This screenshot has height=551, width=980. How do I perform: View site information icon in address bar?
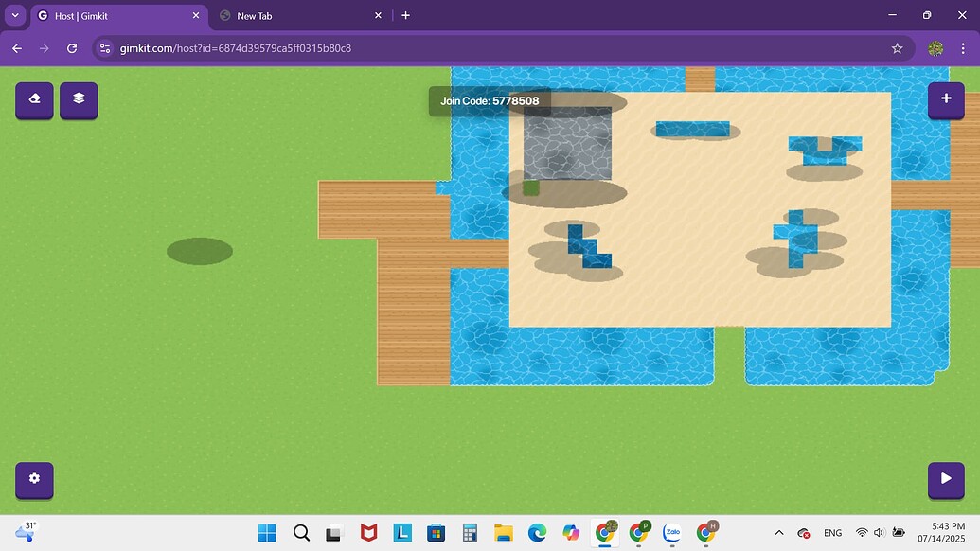[x=105, y=48]
